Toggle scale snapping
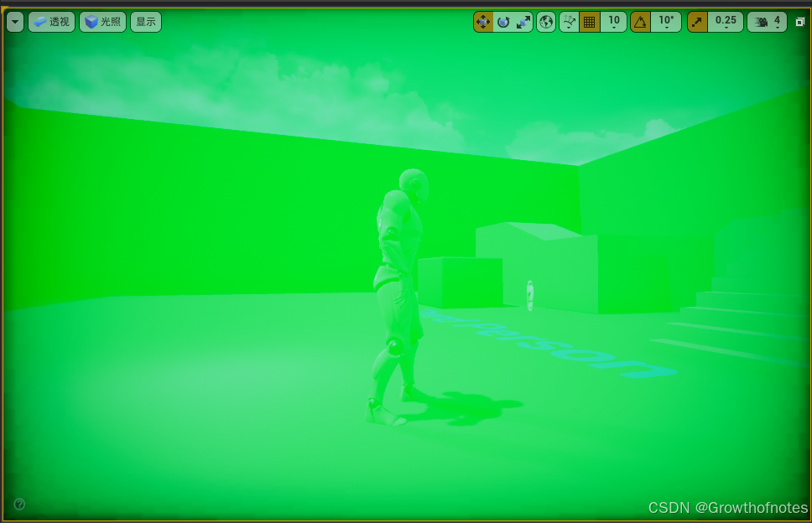Image resolution: width=812 pixels, height=523 pixels. 697,22
